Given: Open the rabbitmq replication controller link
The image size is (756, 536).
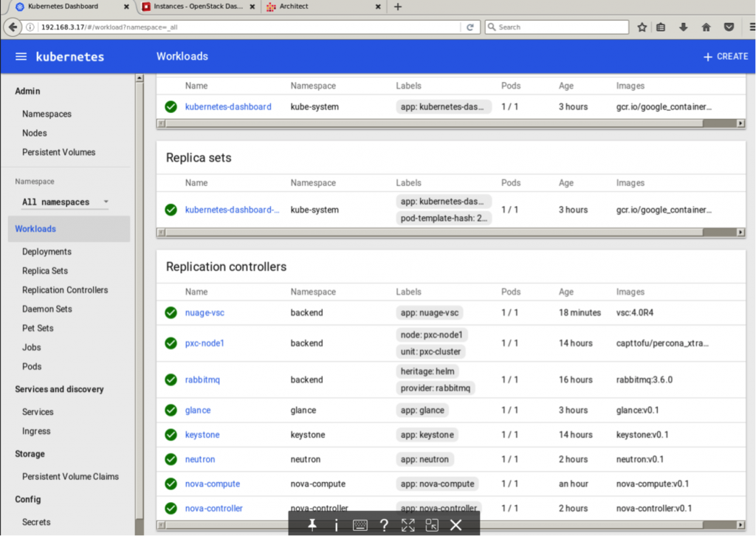Looking at the screenshot, I should (202, 379).
